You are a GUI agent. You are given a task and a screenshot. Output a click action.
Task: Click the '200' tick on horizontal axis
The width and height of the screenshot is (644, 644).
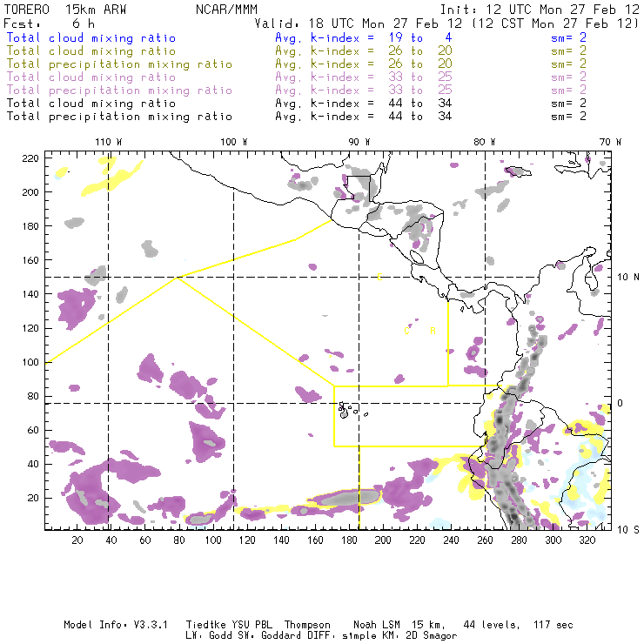pos(383,540)
